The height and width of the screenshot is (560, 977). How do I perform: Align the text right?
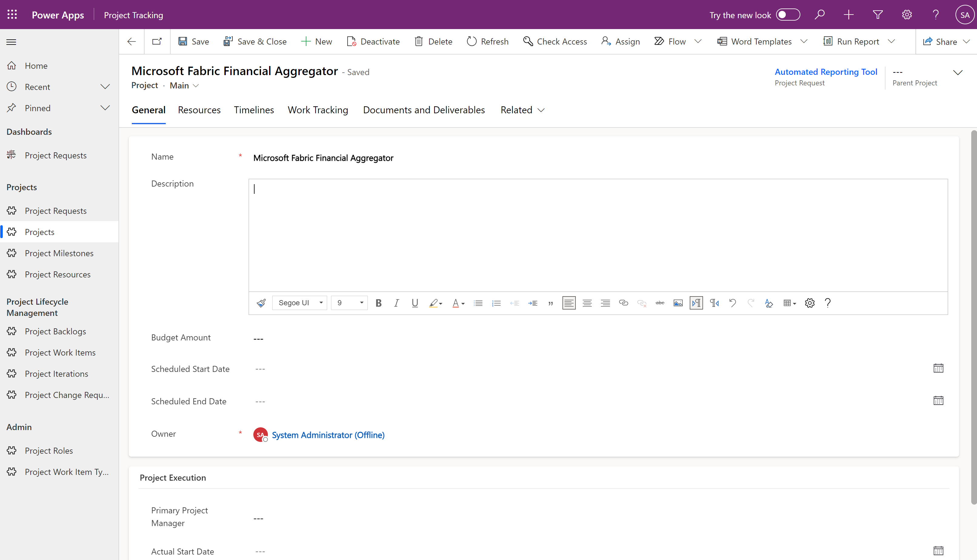click(605, 303)
